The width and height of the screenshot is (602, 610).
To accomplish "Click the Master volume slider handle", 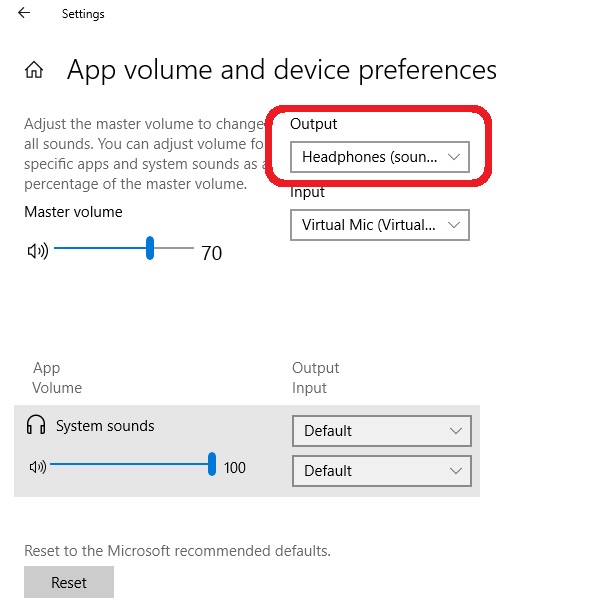I will click(x=150, y=248).
